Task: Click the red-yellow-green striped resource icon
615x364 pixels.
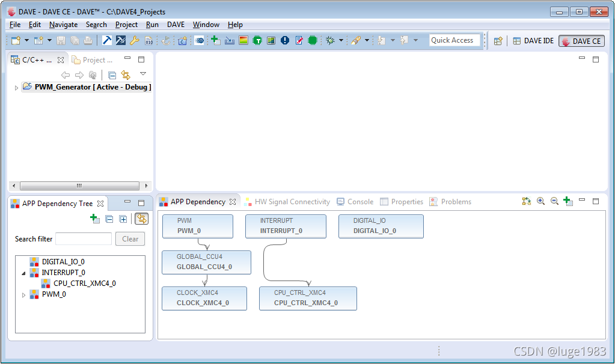Action: click(x=243, y=40)
